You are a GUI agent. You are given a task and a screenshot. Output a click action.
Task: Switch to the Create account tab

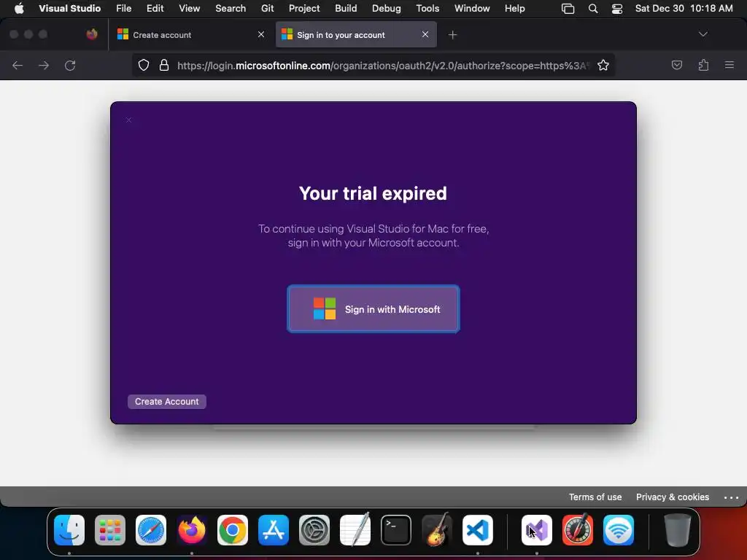(190, 35)
